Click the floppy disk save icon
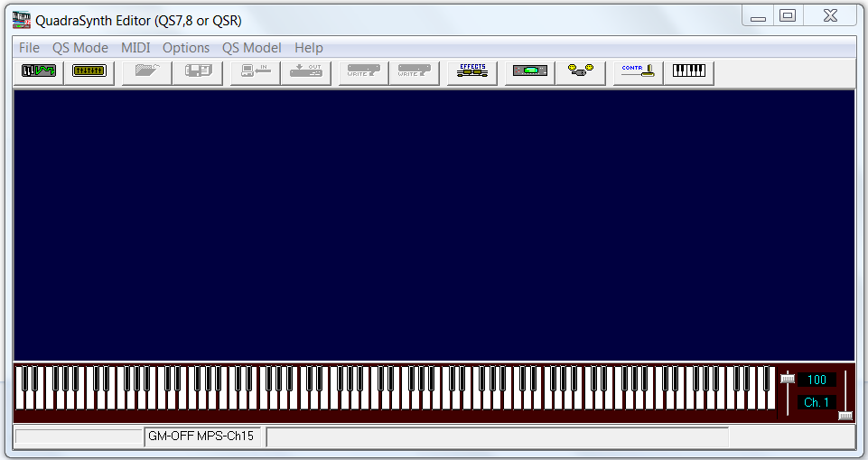868x460 pixels. (198, 71)
